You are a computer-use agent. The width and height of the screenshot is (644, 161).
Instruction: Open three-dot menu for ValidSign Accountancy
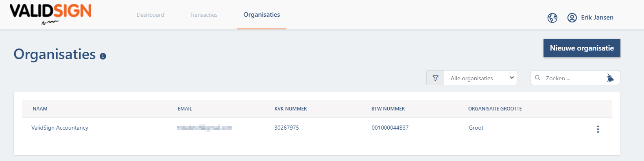(598, 129)
